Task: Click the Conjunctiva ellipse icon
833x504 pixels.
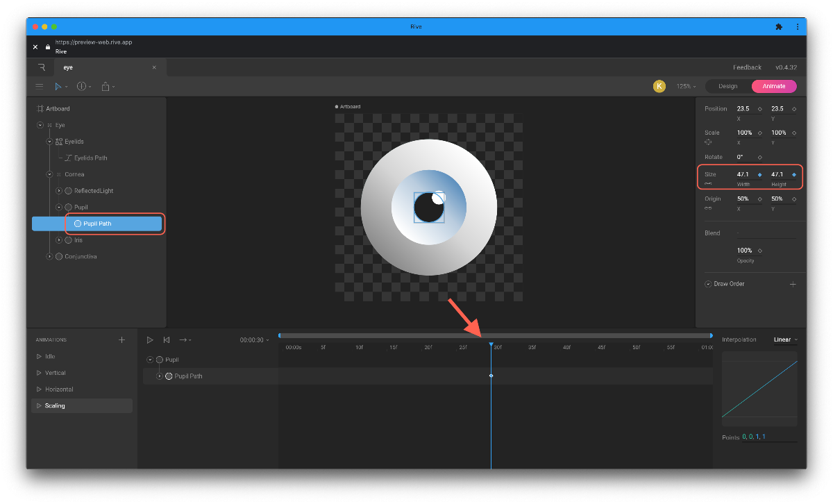Action: click(x=59, y=257)
